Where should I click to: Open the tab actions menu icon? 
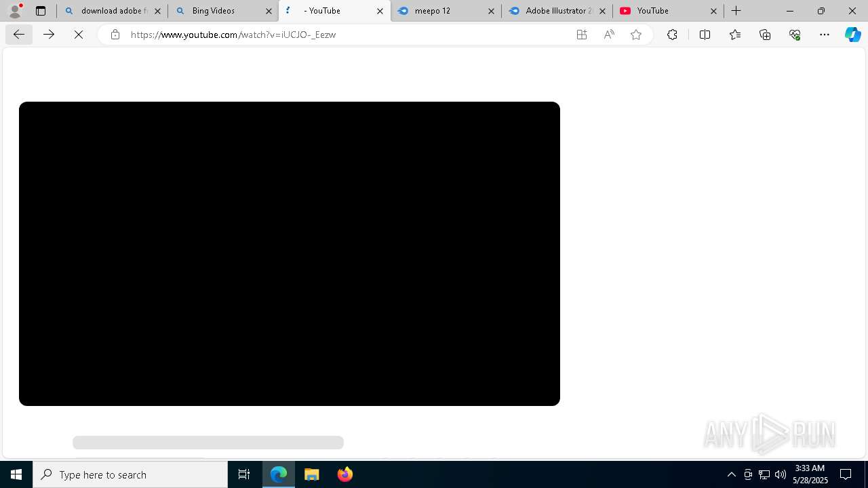point(41,11)
